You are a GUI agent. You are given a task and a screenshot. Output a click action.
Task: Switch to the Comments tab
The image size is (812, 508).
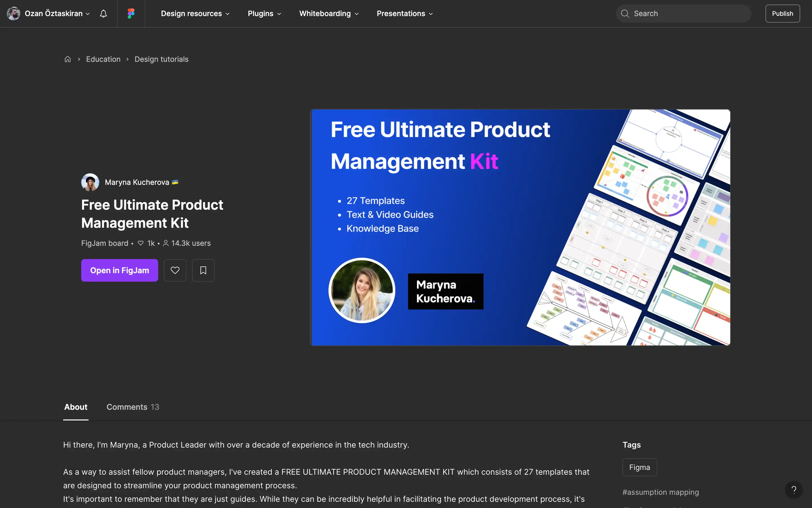(x=133, y=407)
